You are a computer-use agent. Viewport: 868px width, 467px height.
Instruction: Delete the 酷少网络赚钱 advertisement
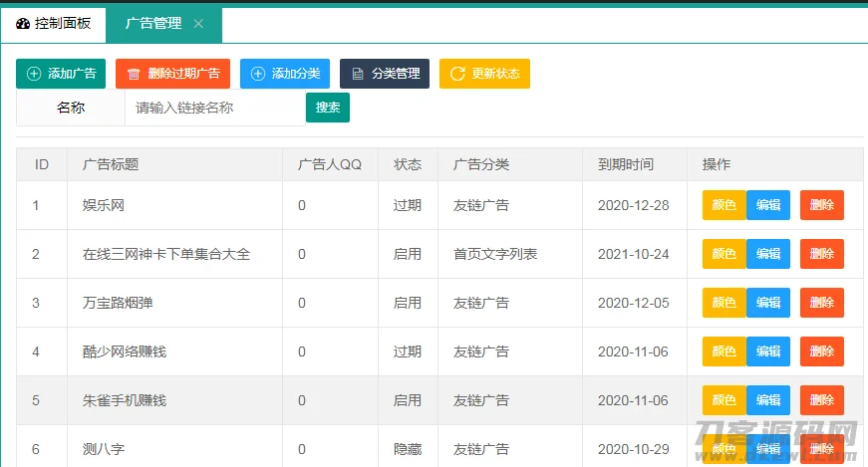822,351
